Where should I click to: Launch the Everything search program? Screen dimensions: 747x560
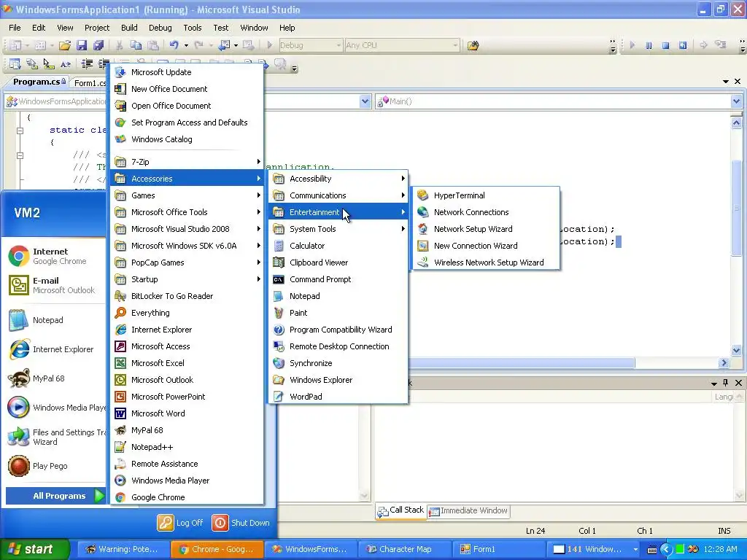187,312
